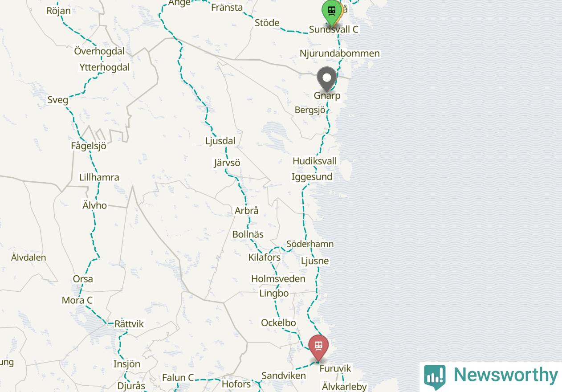Click the Sveg place label
This screenshot has width=562, height=392.
click(x=58, y=100)
